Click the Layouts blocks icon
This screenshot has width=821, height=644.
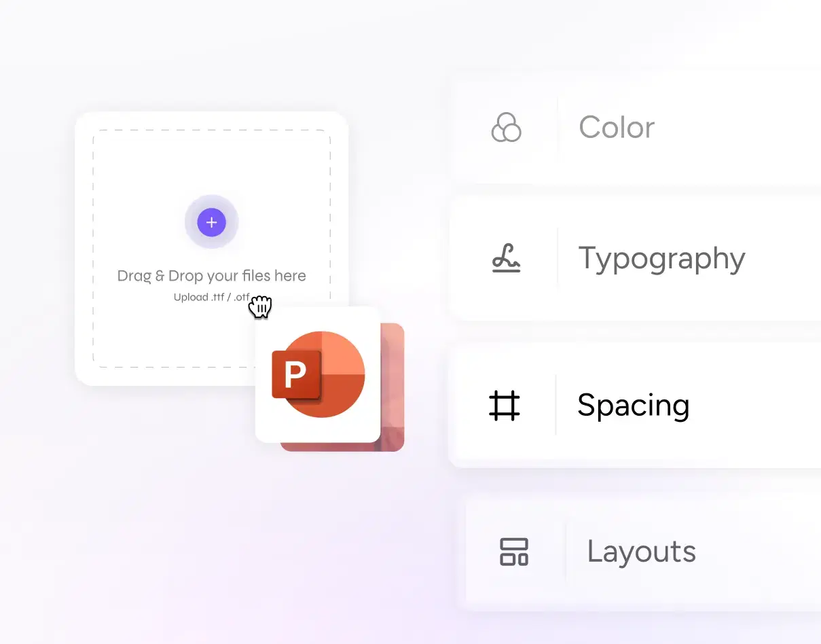(x=514, y=552)
